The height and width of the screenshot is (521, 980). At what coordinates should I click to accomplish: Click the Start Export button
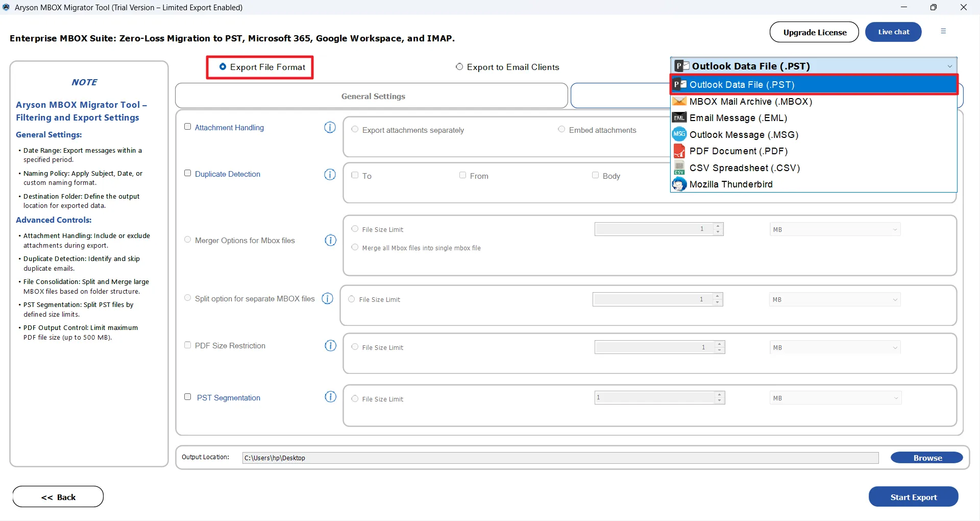pyautogui.click(x=913, y=497)
